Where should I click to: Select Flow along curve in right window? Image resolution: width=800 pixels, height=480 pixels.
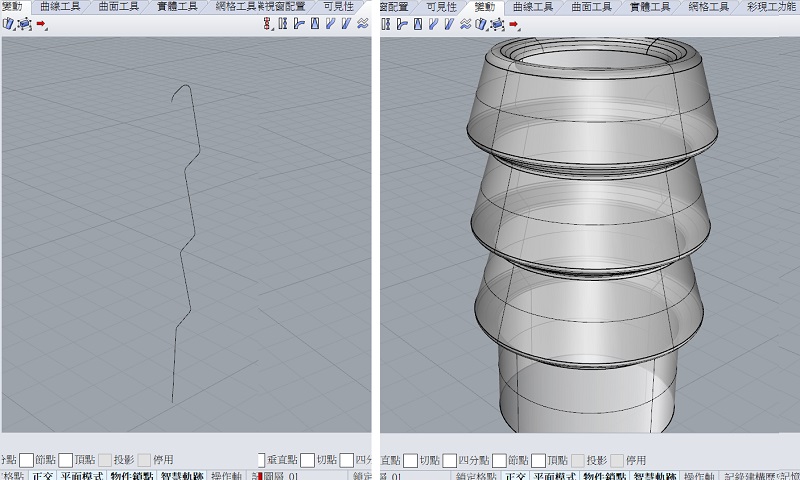434,24
